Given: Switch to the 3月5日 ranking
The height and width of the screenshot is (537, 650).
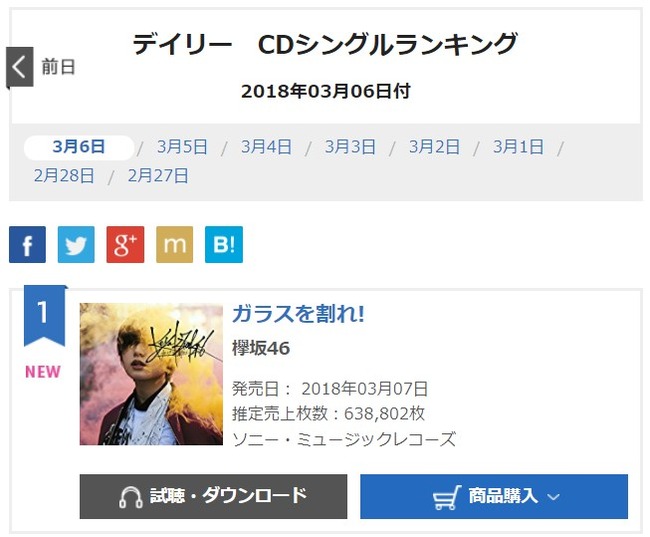Looking at the screenshot, I should [182, 147].
